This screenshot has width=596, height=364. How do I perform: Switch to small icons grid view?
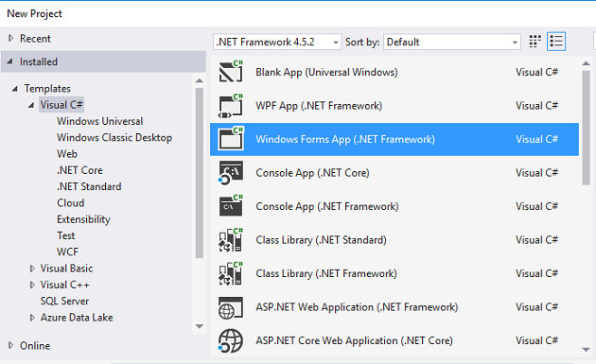(x=535, y=42)
